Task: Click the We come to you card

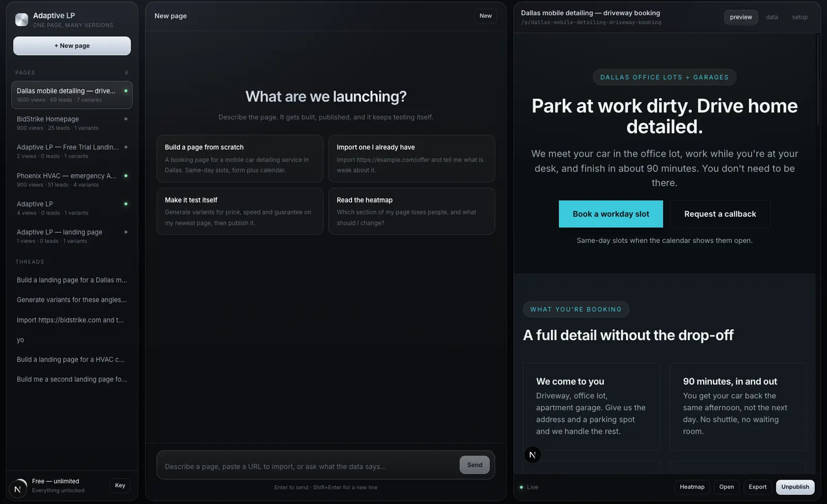Action: (x=591, y=407)
